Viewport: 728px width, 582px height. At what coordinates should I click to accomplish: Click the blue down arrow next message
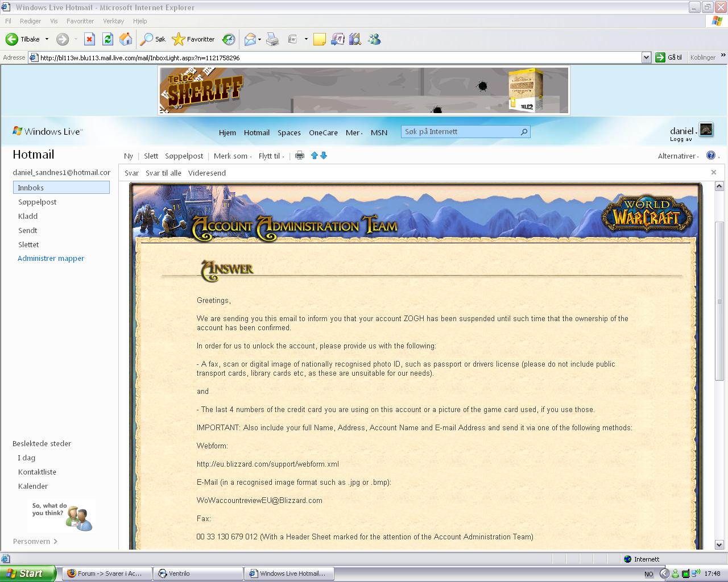click(x=324, y=156)
